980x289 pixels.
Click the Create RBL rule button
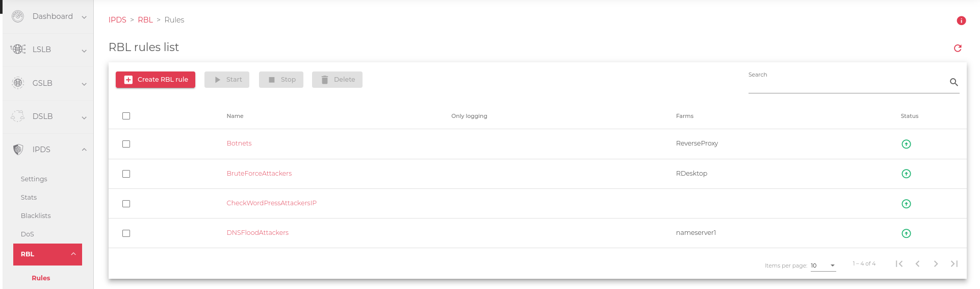point(156,80)
